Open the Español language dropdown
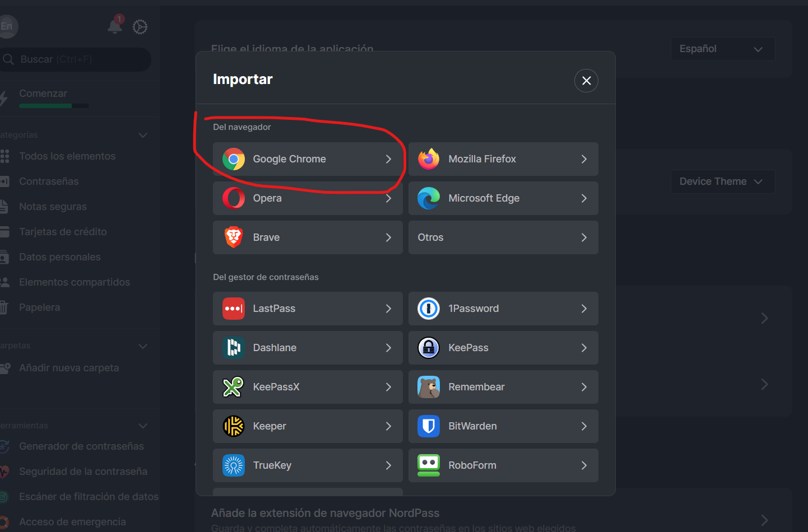Viewport: 808px width, 532px height. 722,49
